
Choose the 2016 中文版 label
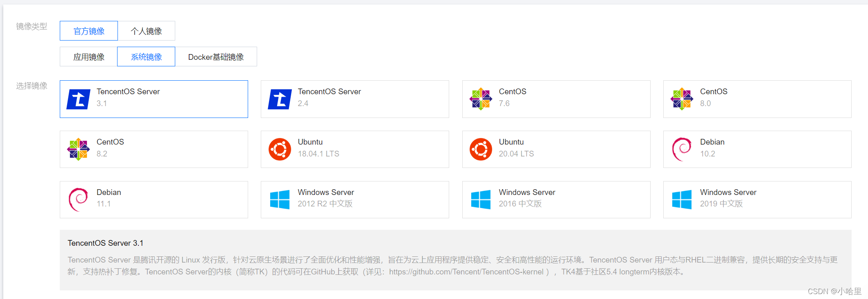(520, 204)
